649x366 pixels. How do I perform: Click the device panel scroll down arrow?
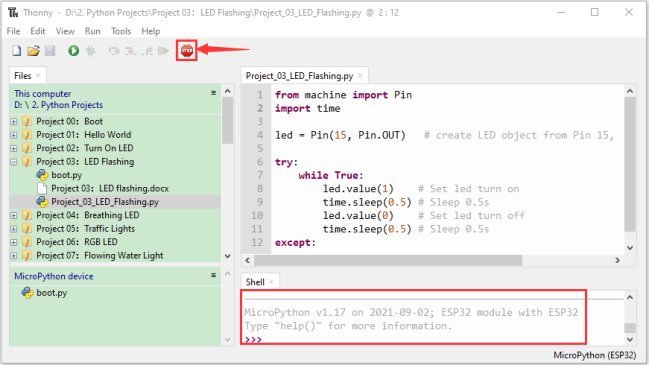tap(228, 340)
